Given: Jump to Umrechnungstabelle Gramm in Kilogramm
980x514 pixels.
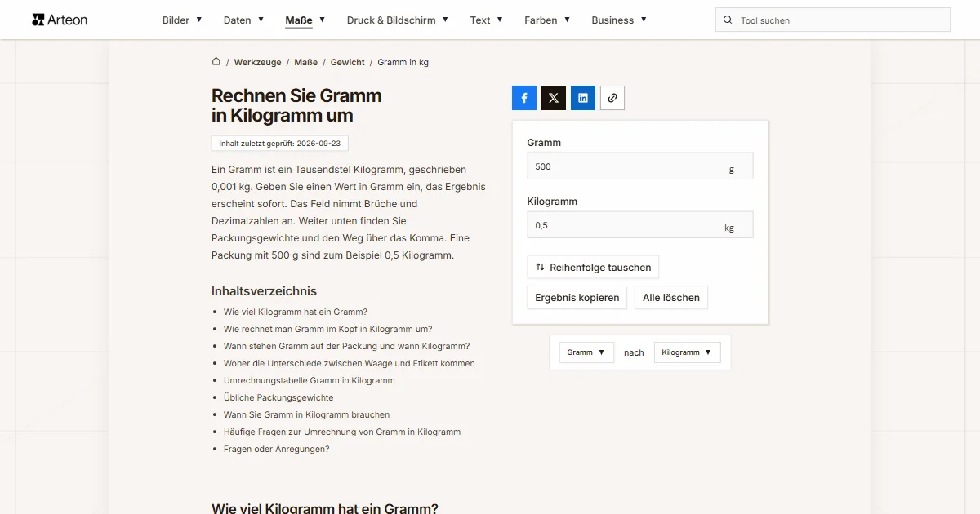Looking at the screenshot, I should coord(310,380).
